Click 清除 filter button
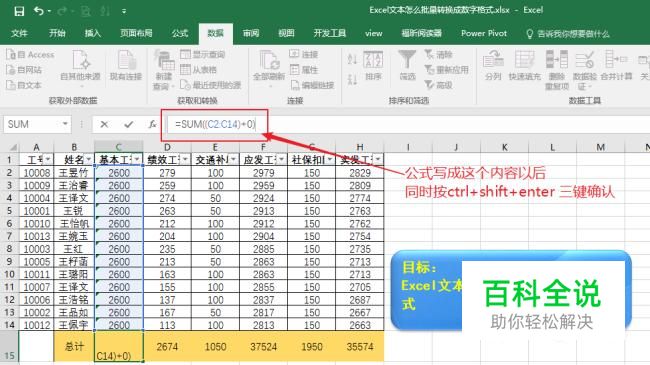The width and height of the screenshot is (650, 365). point(439,54)
